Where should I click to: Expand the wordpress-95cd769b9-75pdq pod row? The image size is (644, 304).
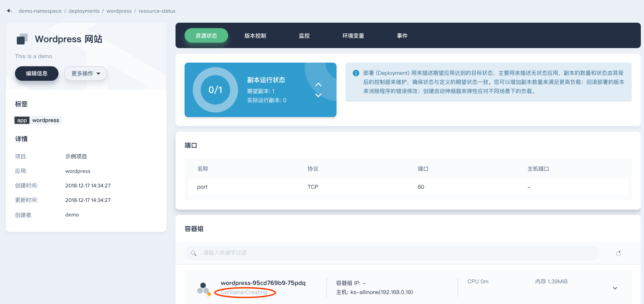pos(615,288)
